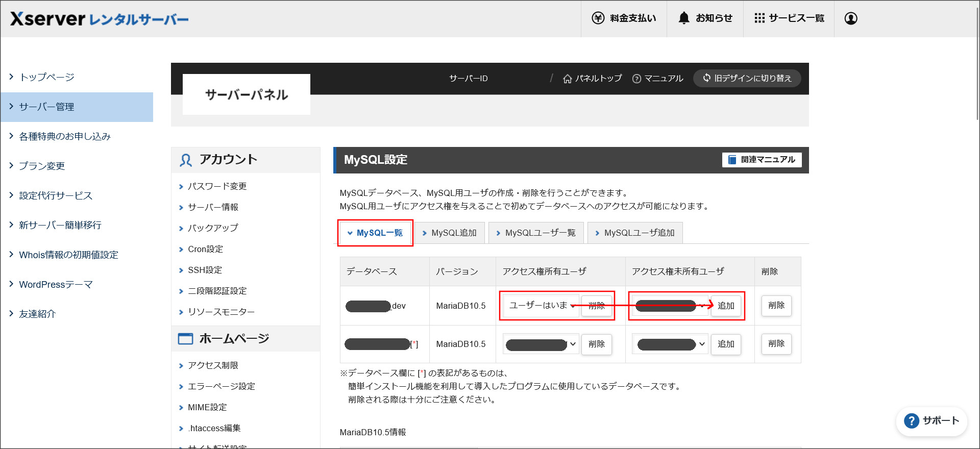Click the panel top home icon
The width and height of the screenshot is (980, 449).
click(567, 79)
